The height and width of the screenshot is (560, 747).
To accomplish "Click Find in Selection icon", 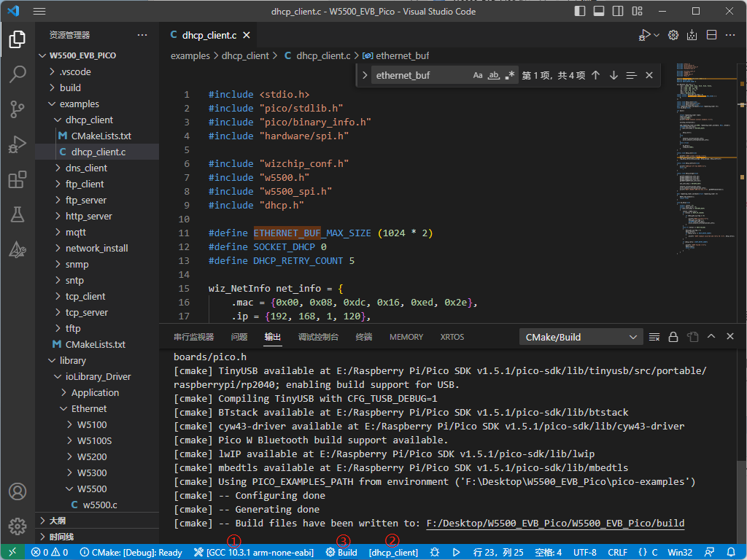I will [x=631, y=75].
